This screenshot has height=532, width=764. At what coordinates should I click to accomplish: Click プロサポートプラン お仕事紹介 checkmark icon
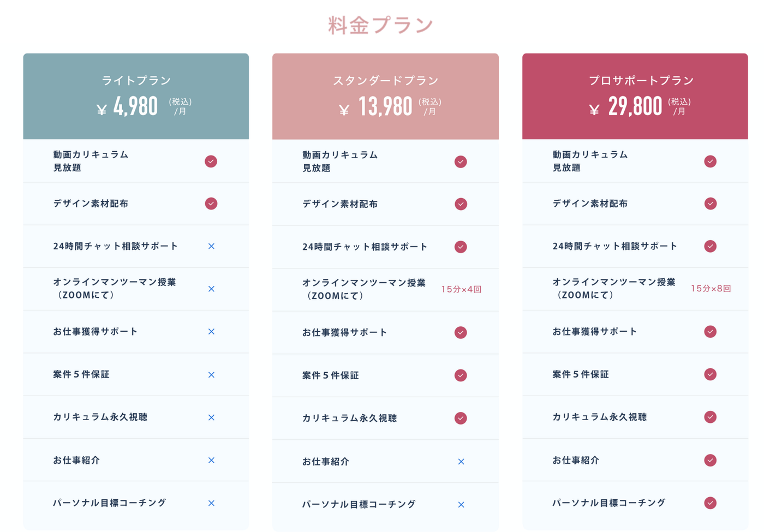click(710, 460)
